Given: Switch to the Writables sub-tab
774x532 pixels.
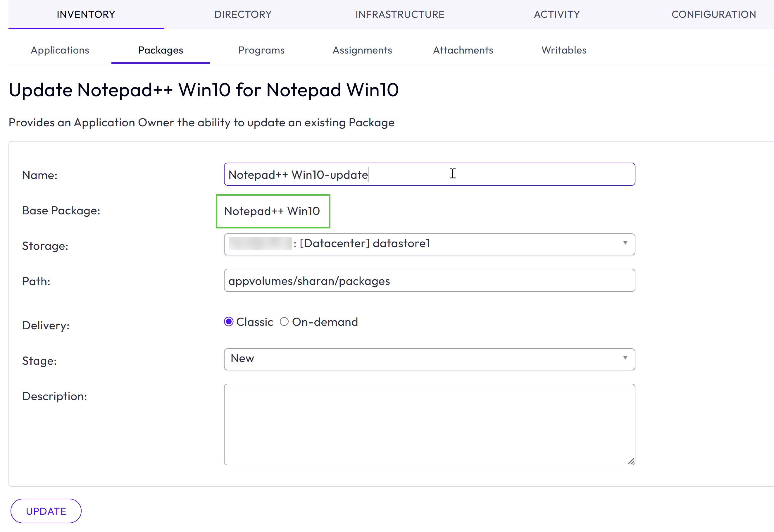Looking at the screenshot, I should coord(564,50).
